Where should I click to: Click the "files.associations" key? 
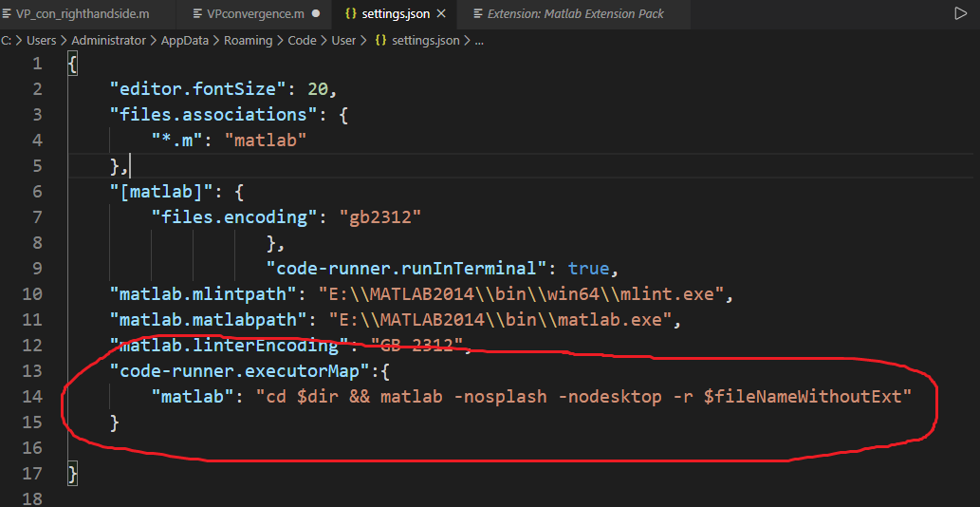point(213,115)
